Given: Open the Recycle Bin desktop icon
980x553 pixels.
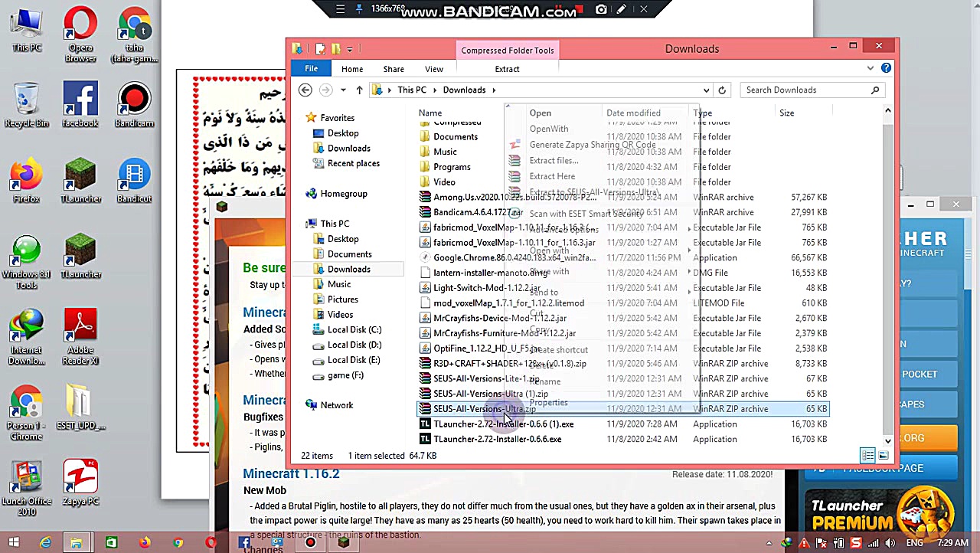Looking at the screenshot, I should pyautogui.click(x=26, y=106).
